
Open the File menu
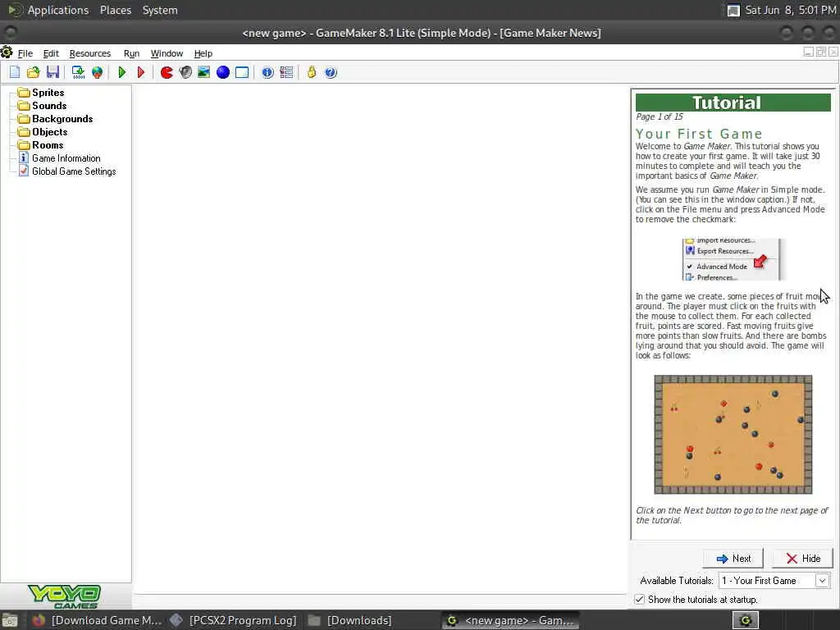[x=25, y=53]
